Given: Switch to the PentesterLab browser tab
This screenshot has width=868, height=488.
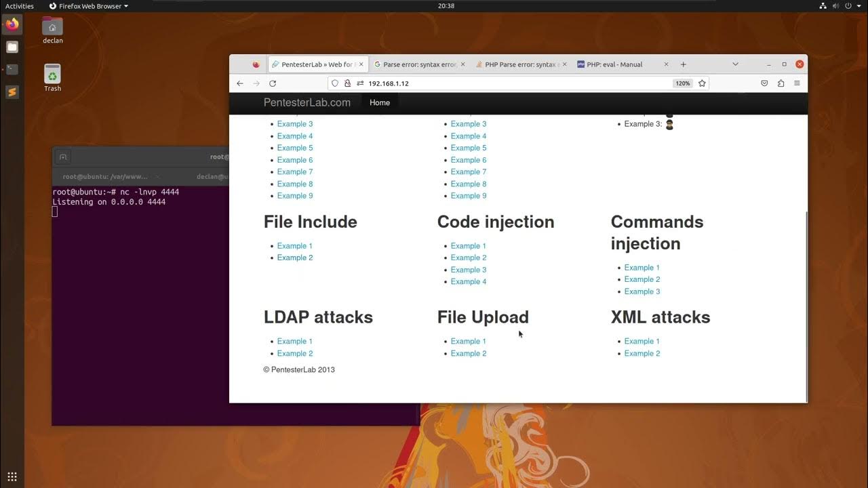Looking at the screenshot, I should 318,64.
